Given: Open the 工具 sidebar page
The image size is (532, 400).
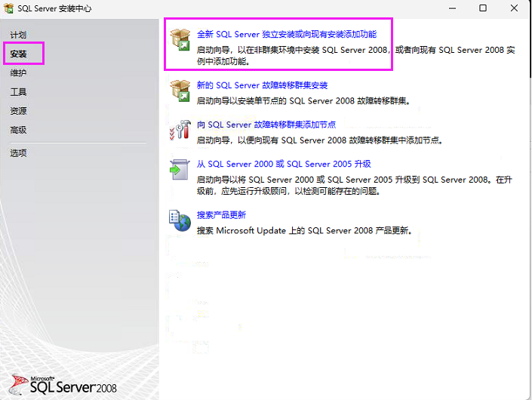Looking at the screenshot, I should (x=18, y=91).
